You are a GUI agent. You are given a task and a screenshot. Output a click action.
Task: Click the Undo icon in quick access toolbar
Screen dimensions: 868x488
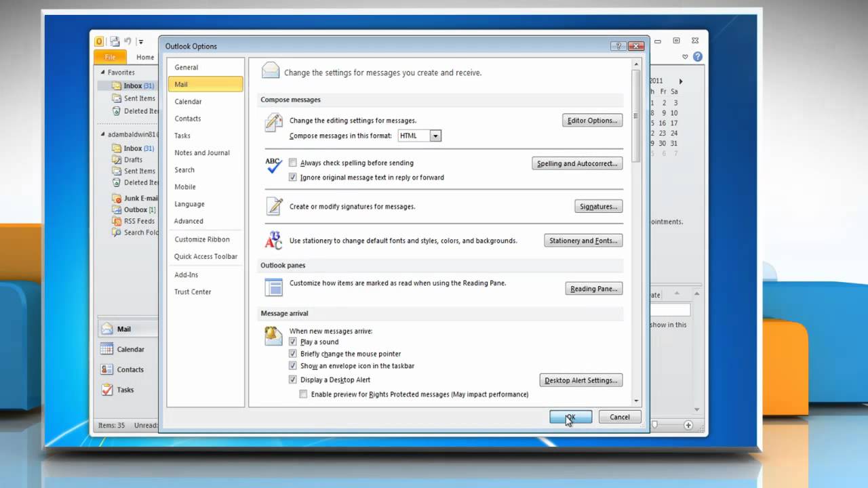click(x=127, y=41)
